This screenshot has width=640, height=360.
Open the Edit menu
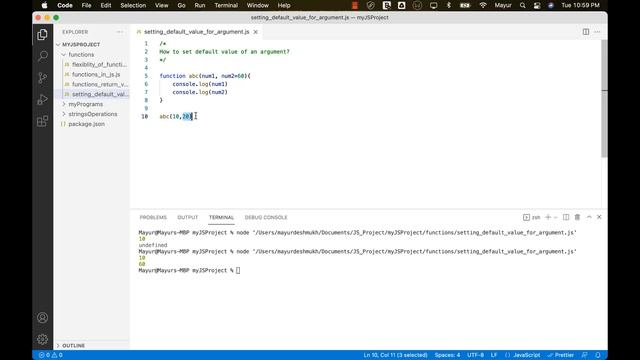[106, 5]
